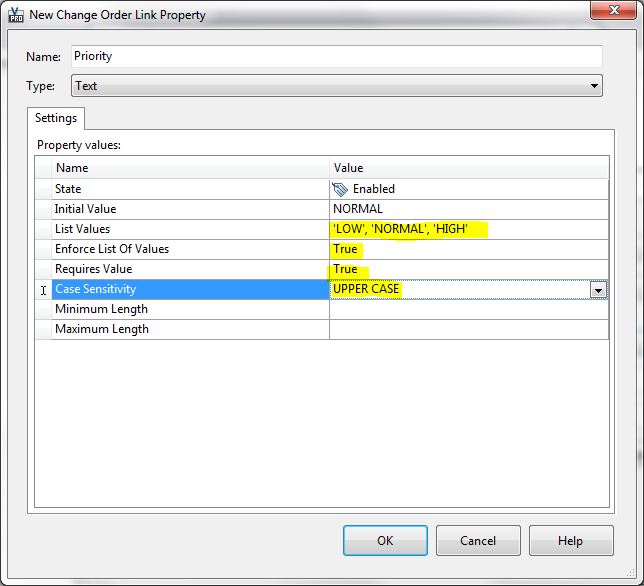
Task: Click the Value column header
Action: coord(469,168)
